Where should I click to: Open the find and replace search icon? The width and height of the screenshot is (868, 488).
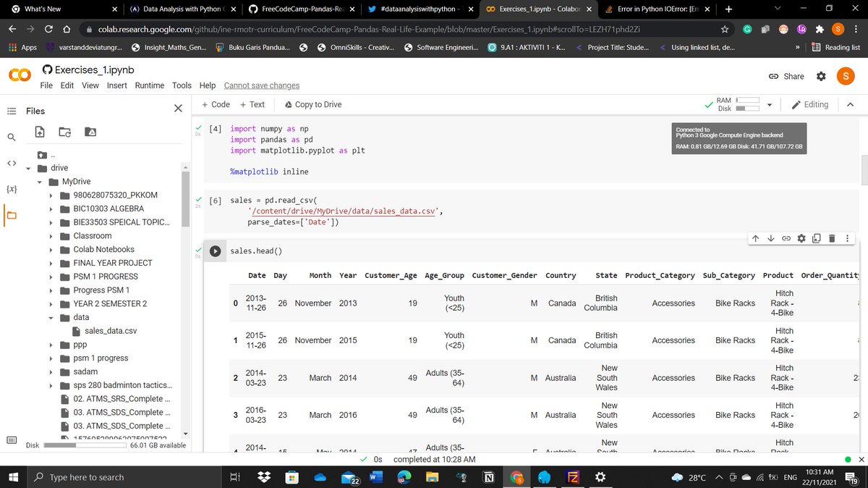click(12, 137)
